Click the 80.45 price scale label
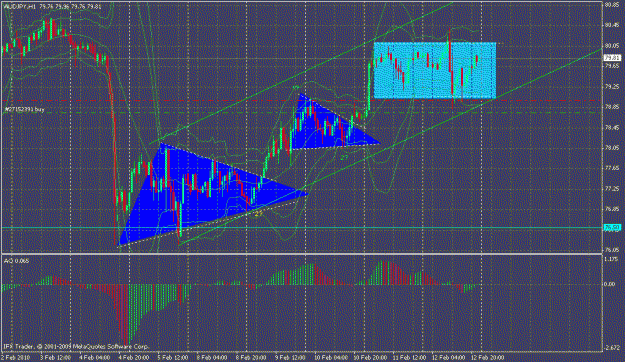 point(611,25)
